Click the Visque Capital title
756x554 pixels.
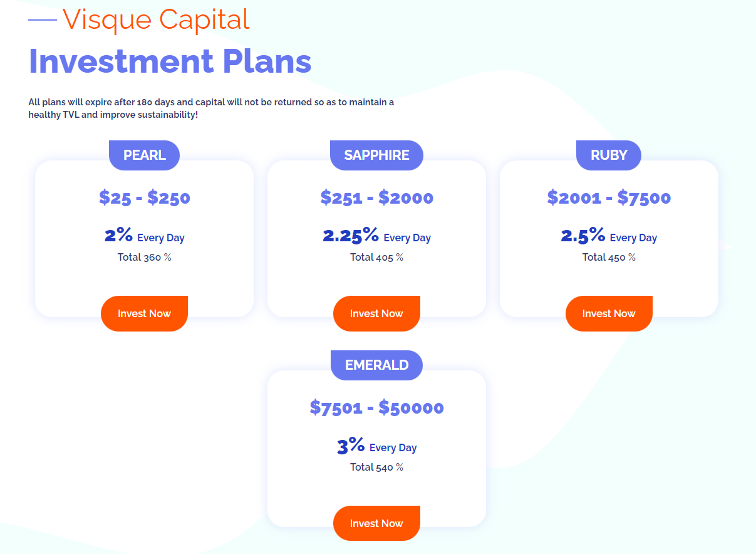[x=156, y=19]
